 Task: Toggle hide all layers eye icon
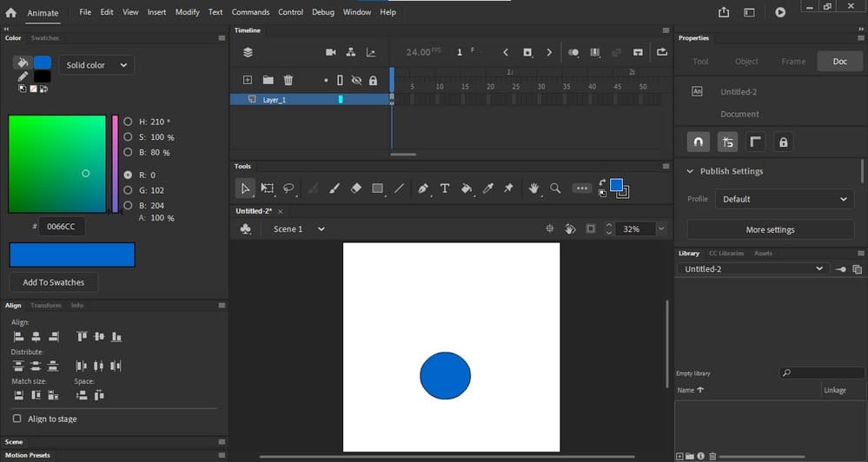[x=356, y=80]
